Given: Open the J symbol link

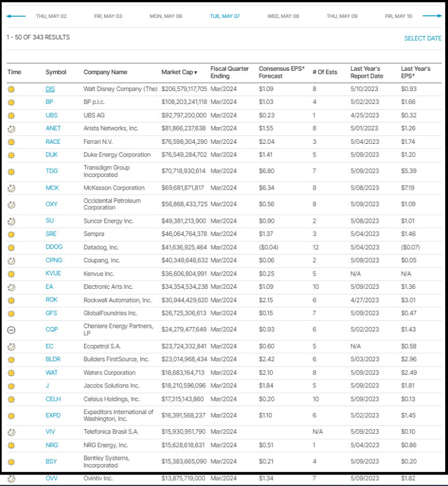Looking at the screenshot, I should [x=47, y=386].
